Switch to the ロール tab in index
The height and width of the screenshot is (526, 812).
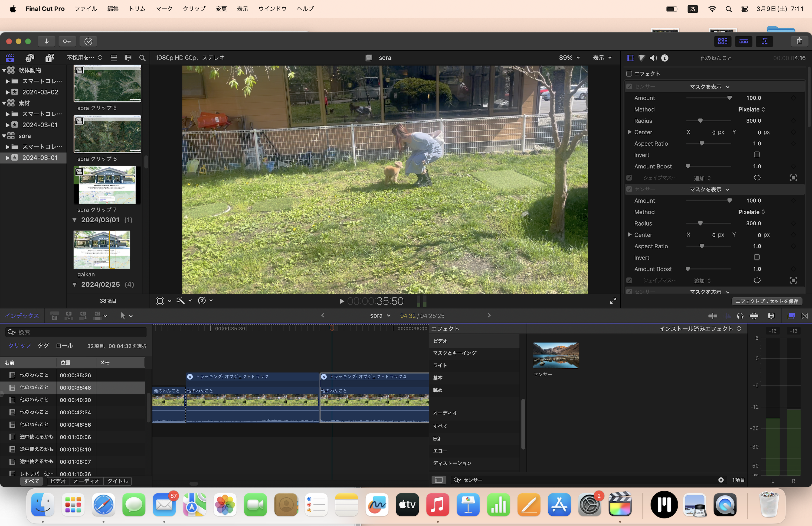coord(64,345)
